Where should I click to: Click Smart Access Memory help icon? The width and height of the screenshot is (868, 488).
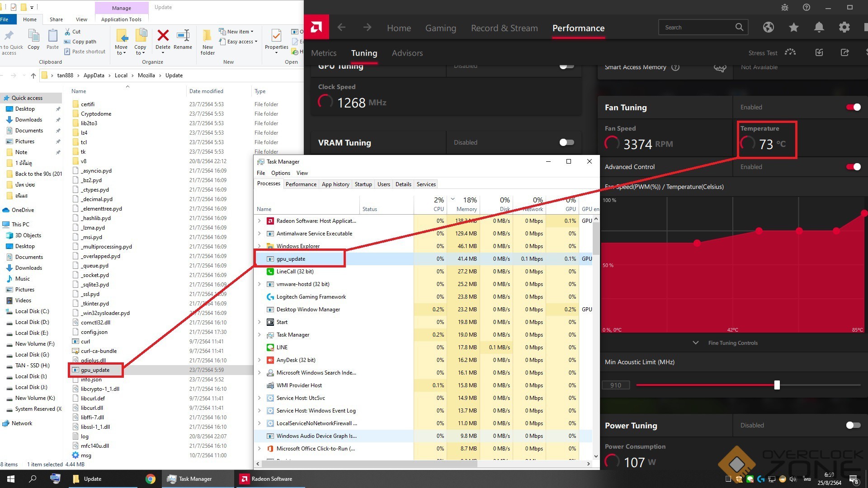point(675,67)
